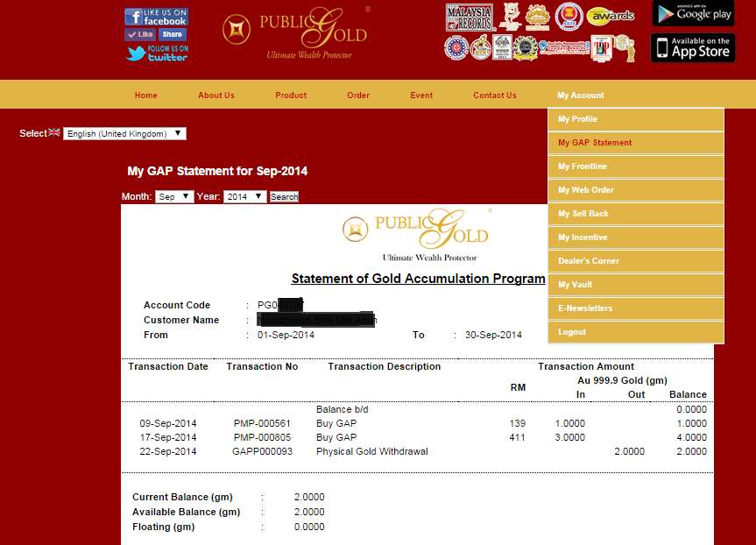Click the SOBA Winner award badge
The height and width of the screenshot is (545, 756).
click(x=502, y=47)
